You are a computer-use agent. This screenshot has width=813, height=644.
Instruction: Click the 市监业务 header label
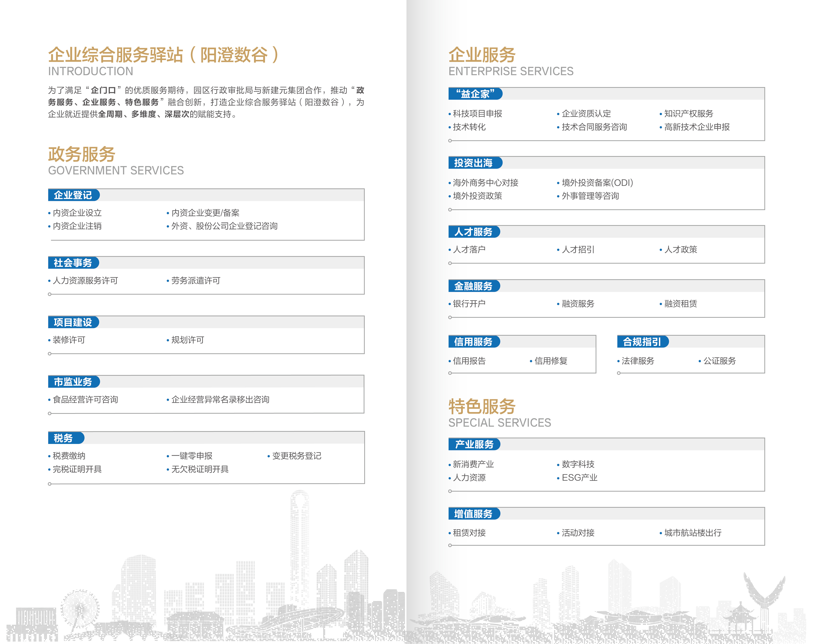pos(73,382)
